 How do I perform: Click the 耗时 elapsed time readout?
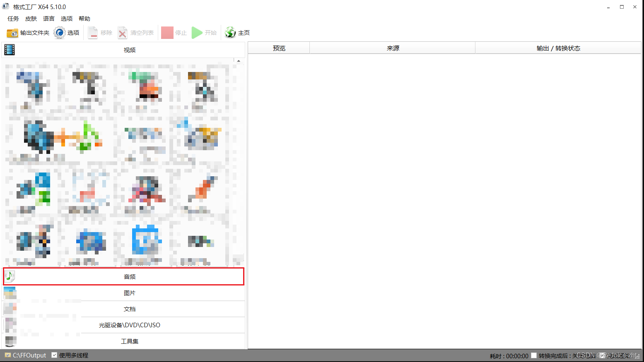[x=509, y=356]
